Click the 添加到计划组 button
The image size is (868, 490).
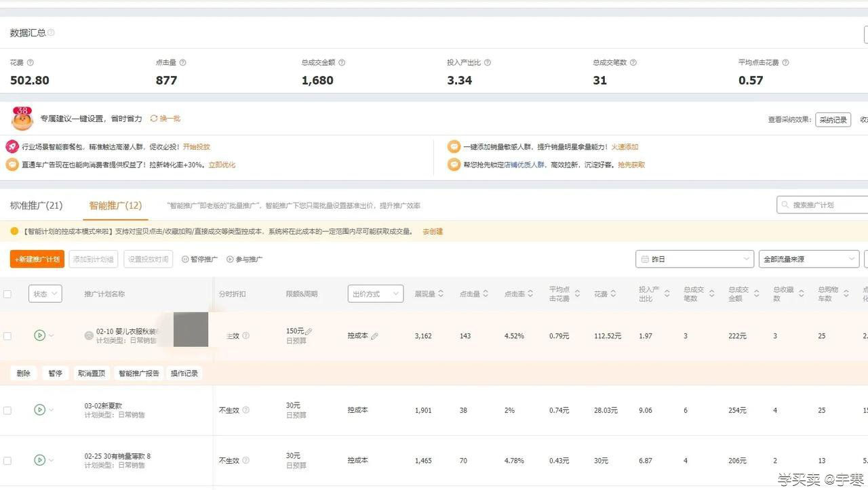click(94, 260)
